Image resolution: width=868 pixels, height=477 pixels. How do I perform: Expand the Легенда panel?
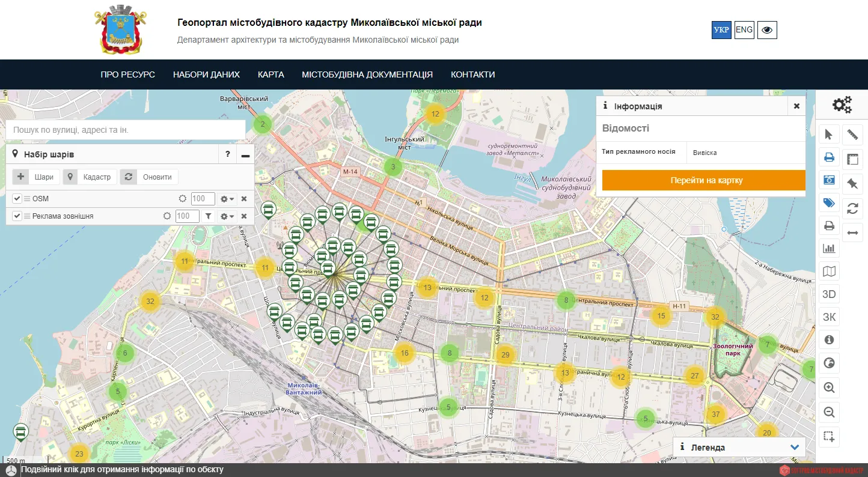pyautogui.click(x=794, y=448)
